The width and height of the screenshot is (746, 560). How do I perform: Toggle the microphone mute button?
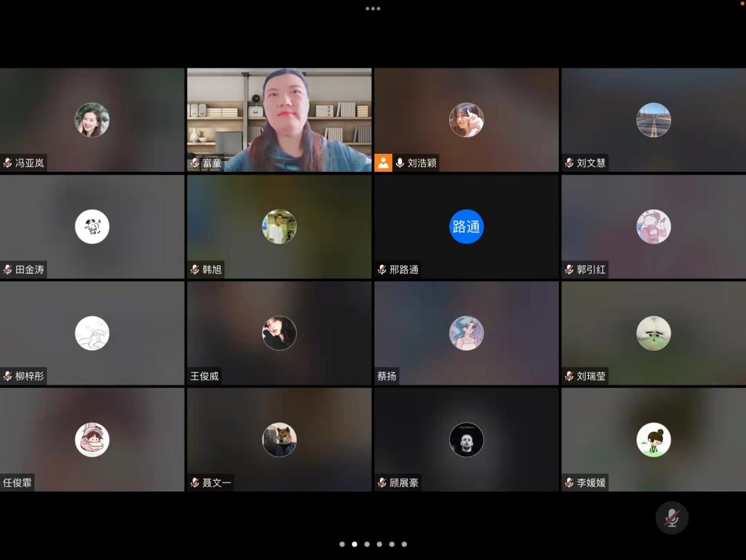[x=671, y=518]
